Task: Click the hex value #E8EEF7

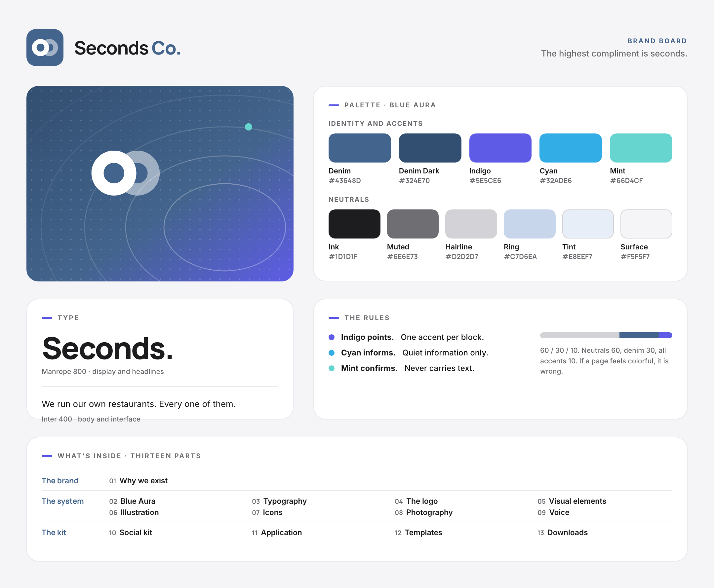Action: tap(577, 256)
